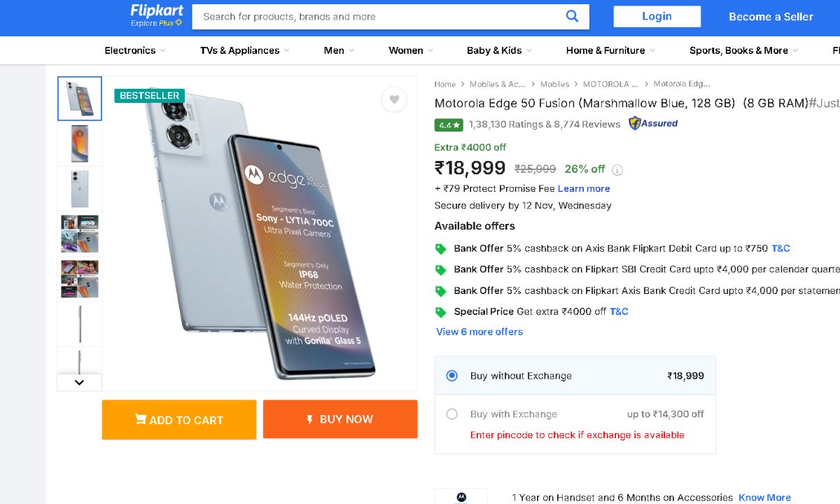Click the Flipkart logo
Viewport: 840px width, 504px height.
coord(156,15)
